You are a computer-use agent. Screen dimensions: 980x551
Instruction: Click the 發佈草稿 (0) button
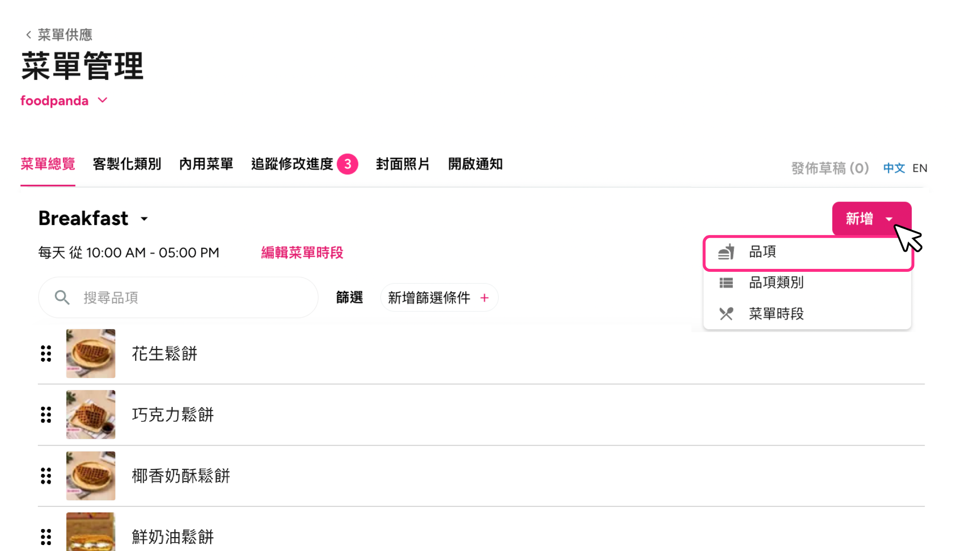pyautogui.click(x=830, y=168)
